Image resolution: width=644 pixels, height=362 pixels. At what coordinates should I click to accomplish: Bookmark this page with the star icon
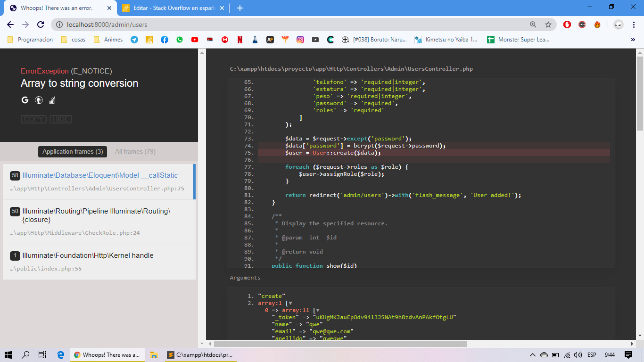[548, 25]
